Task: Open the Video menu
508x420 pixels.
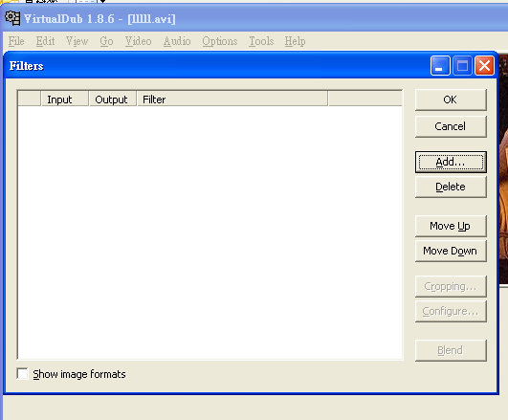Action: 139,41
